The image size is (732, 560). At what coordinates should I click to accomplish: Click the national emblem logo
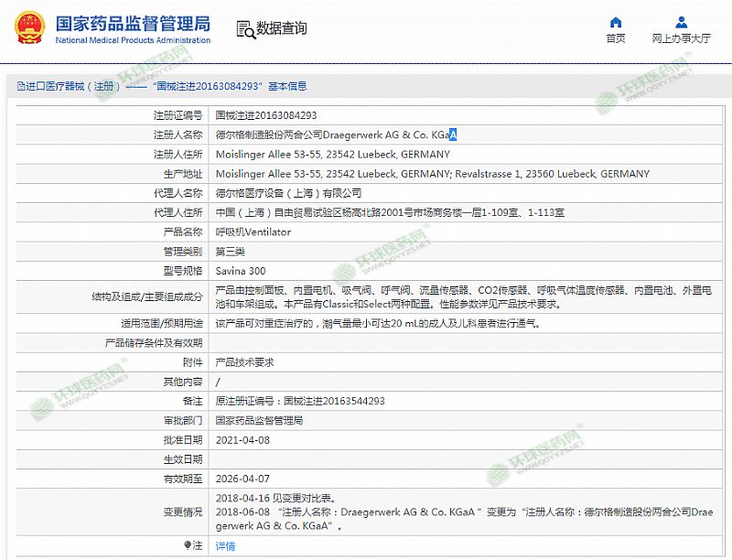coord(28,27)
